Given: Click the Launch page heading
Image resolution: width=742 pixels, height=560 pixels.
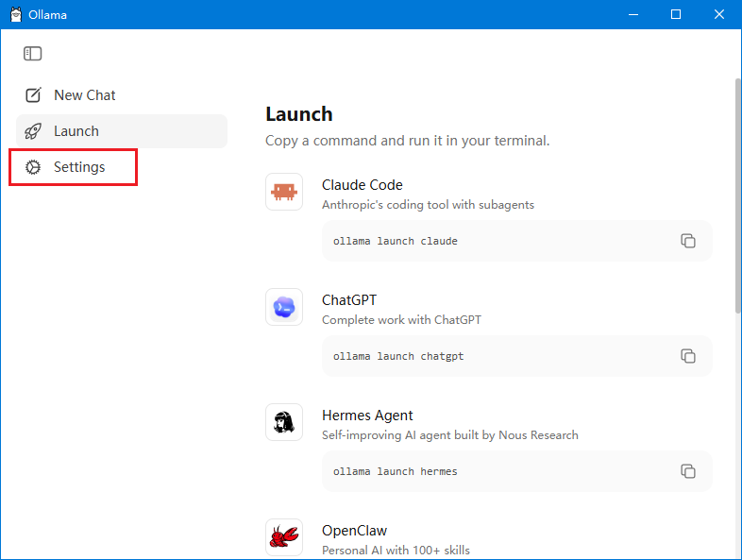Looking at the screenshot, I should point(299,114).
